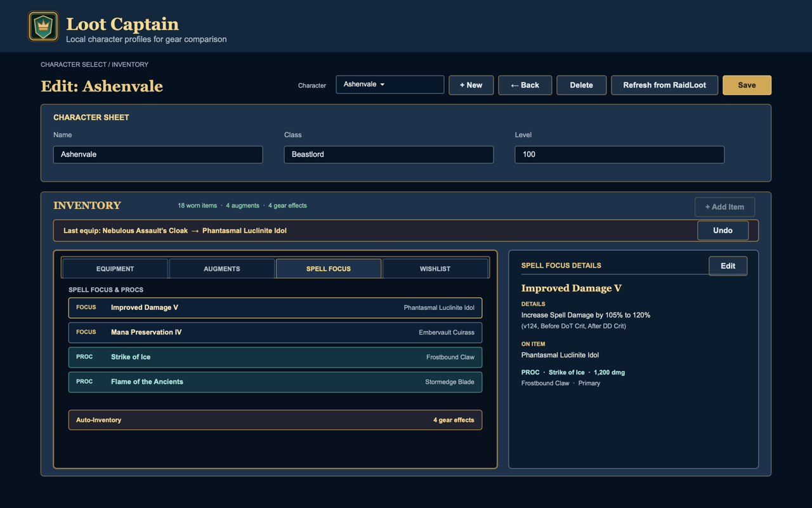Switch to the Equipment tab
This screenshot has height=508, width=812.
pyautogui.click(x=115, y=269)
